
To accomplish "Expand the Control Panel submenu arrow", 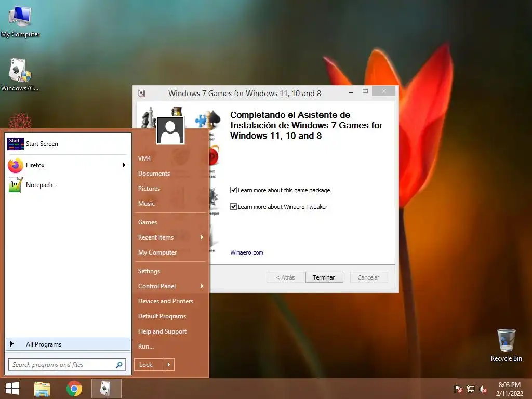I will click(202, 286).
